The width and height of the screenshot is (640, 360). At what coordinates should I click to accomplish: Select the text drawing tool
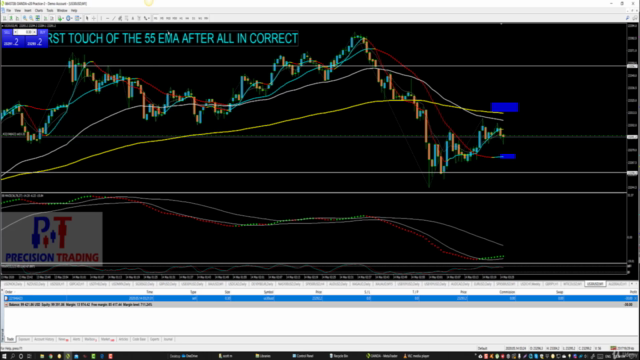pyautogui.click(x=133, y=18)
